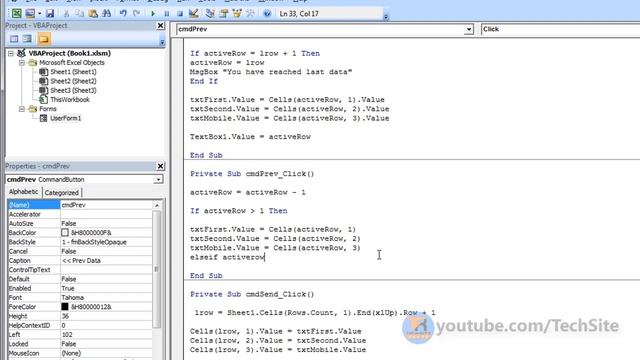
Task: Cut selected code with scissors icon
Action: click(66, 13)
